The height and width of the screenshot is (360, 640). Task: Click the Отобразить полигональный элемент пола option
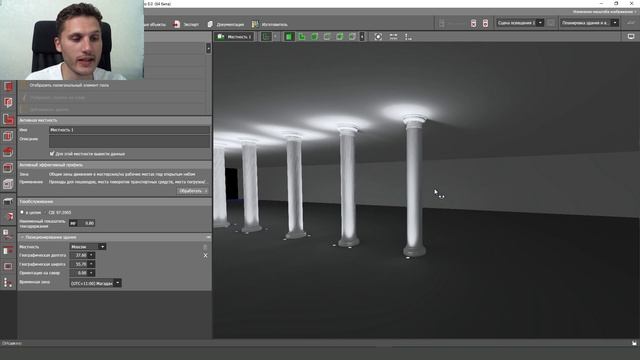(x=69, y=85)
